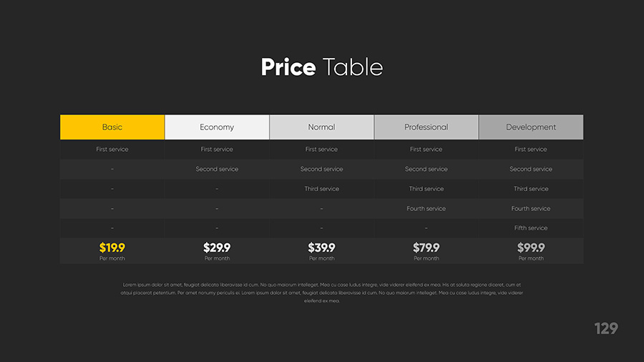Click the slide number 129
The width and height of the screenshot is (644, 362).
click(x=605, y=328)
